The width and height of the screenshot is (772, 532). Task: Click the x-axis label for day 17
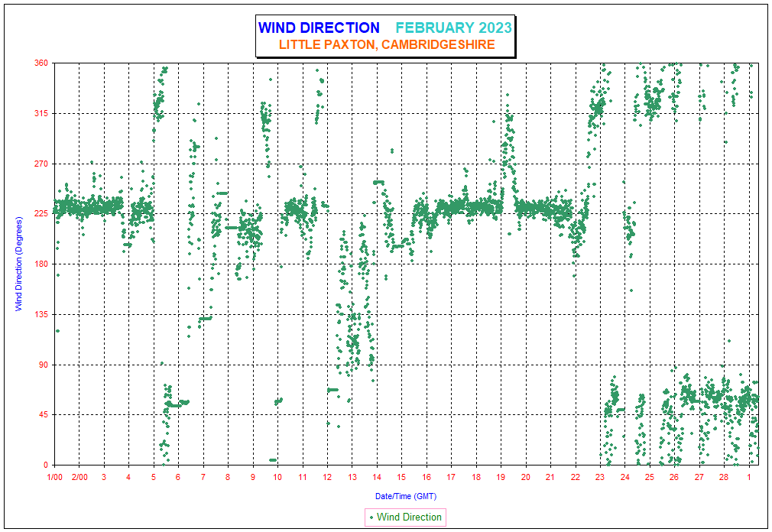tap(451, 477)
